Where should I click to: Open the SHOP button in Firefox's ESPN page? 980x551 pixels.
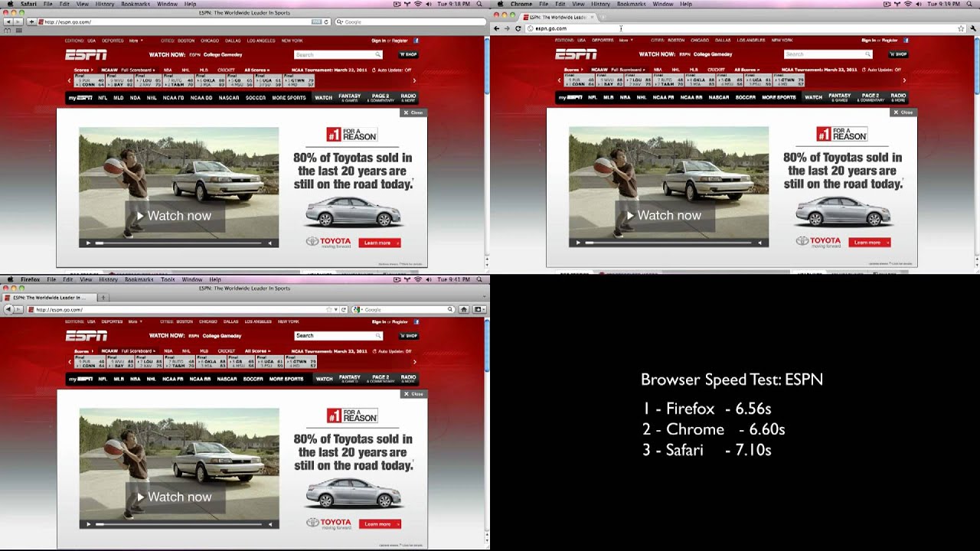coord(408,336)
